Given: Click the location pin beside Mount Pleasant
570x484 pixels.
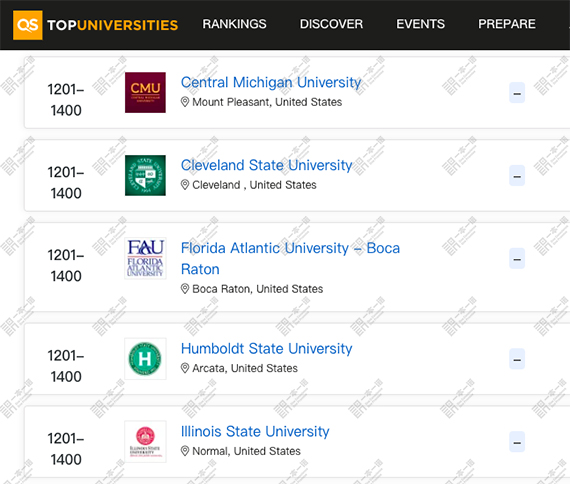Looking at the screenshot, I should pyautogui.click(x=185, y=102).
